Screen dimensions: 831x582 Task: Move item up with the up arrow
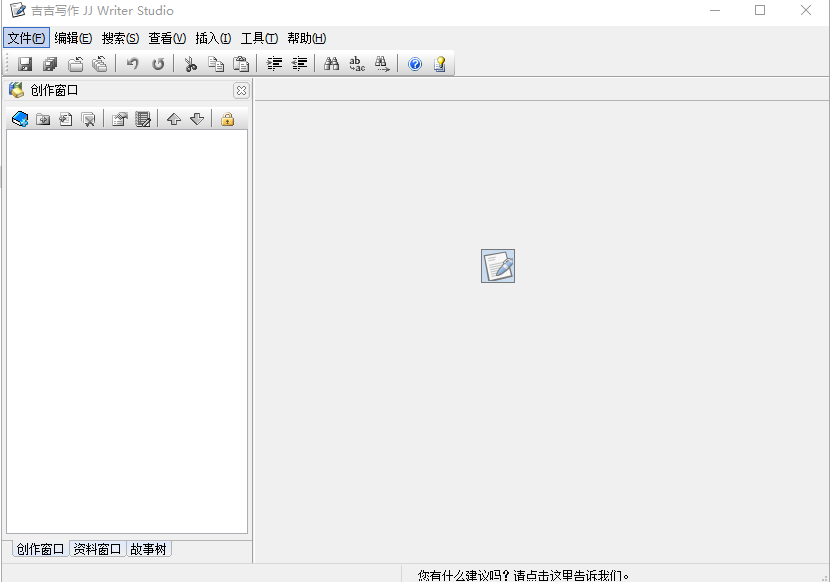[174, 119]
